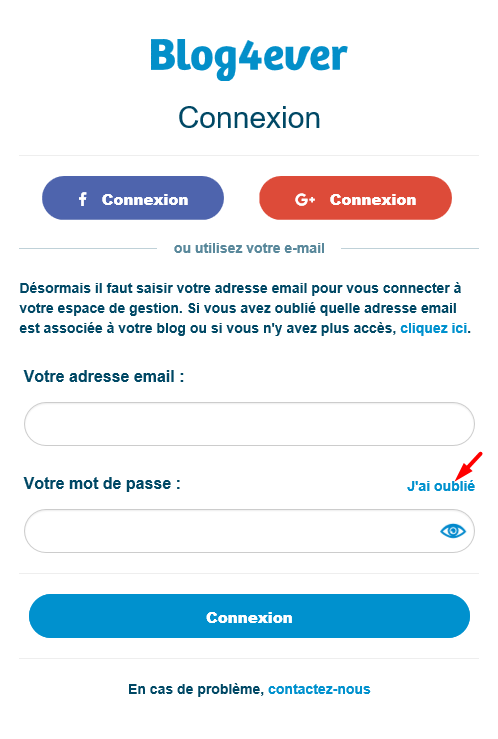Submit using the blue Connexion button
The image size is (498, 739).
249,616
